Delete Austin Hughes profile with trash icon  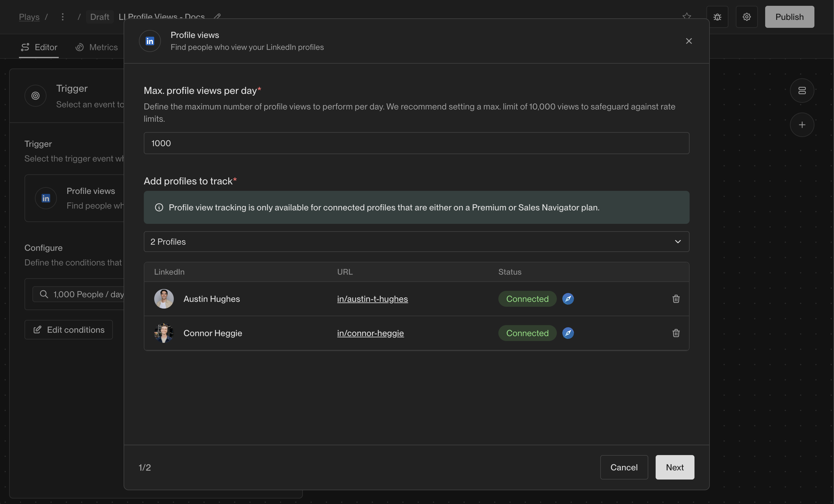676,299
